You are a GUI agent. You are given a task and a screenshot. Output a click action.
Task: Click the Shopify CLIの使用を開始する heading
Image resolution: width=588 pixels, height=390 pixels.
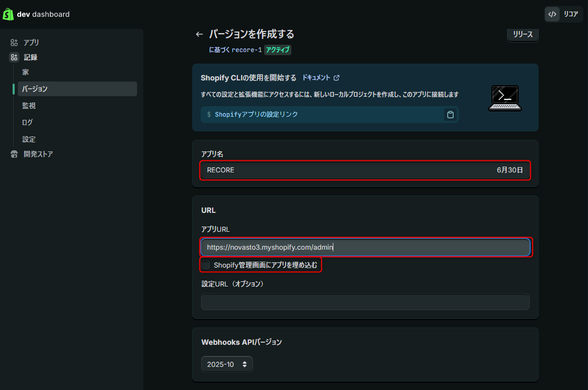click(248, 78)
